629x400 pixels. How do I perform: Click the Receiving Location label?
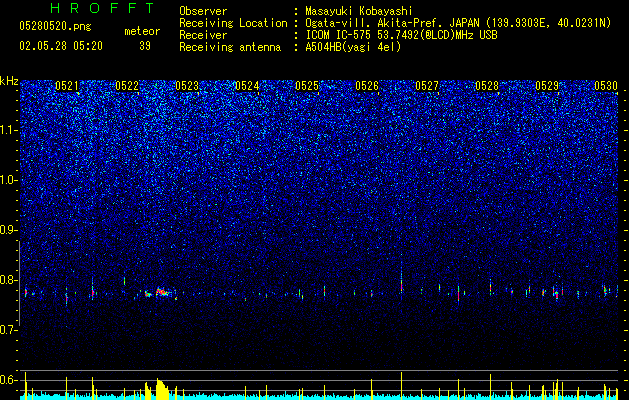click(233, 23)
